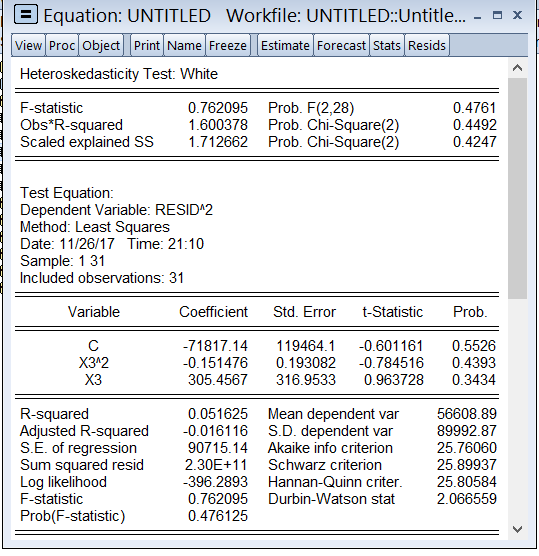Maximize the Equation window

[x=498, y=15]
